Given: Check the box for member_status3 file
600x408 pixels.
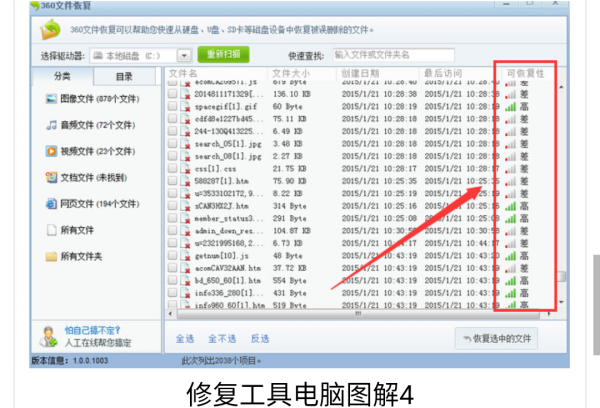Looking at the screenshot, I should pyautogui.click(x=173, y=218).
